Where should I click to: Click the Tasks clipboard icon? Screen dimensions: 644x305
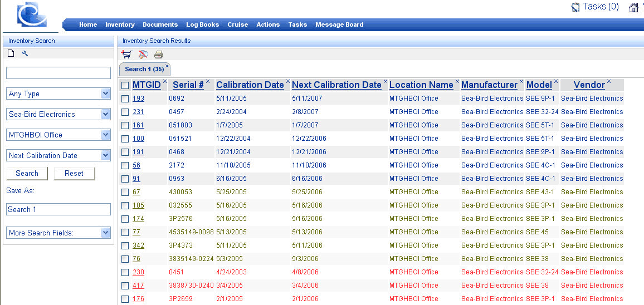(x=575, y=7)
